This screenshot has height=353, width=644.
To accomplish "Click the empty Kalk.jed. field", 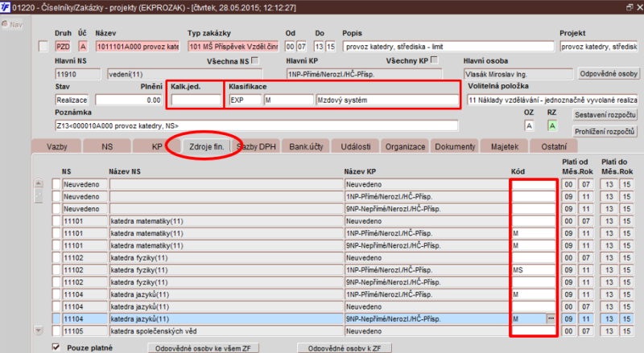I will [196, 100].
